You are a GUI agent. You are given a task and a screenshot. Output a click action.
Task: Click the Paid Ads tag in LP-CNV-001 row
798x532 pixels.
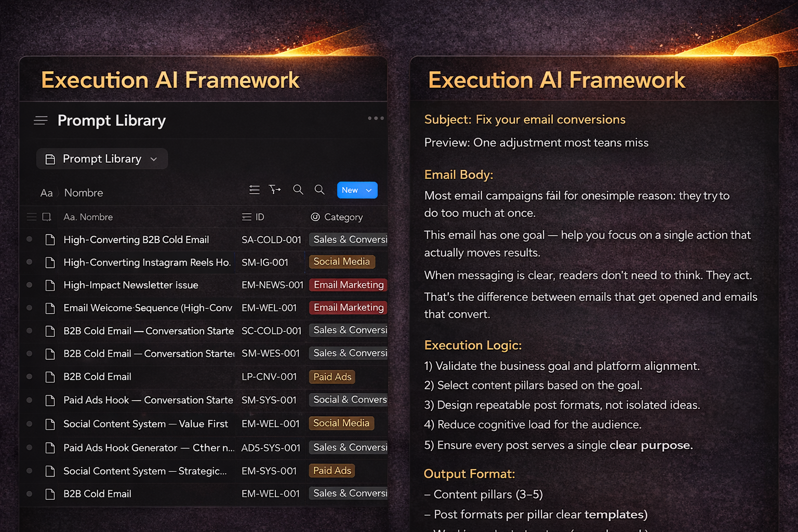point(332,377)
